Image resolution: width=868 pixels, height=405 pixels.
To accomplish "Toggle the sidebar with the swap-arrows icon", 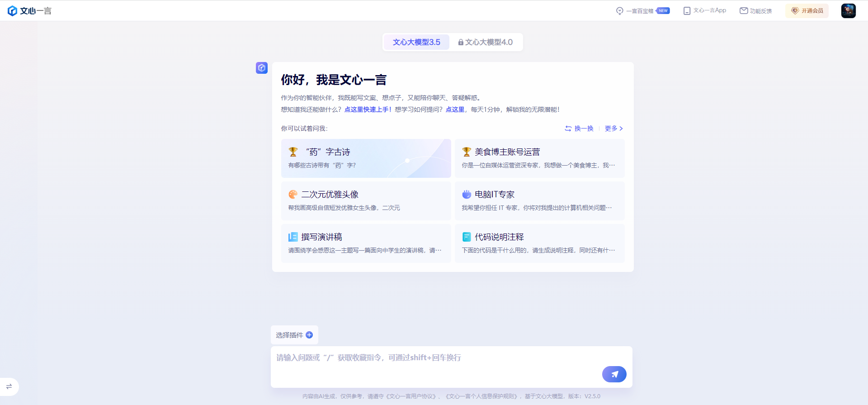I will pyautogui.click(x=9, y=386).
